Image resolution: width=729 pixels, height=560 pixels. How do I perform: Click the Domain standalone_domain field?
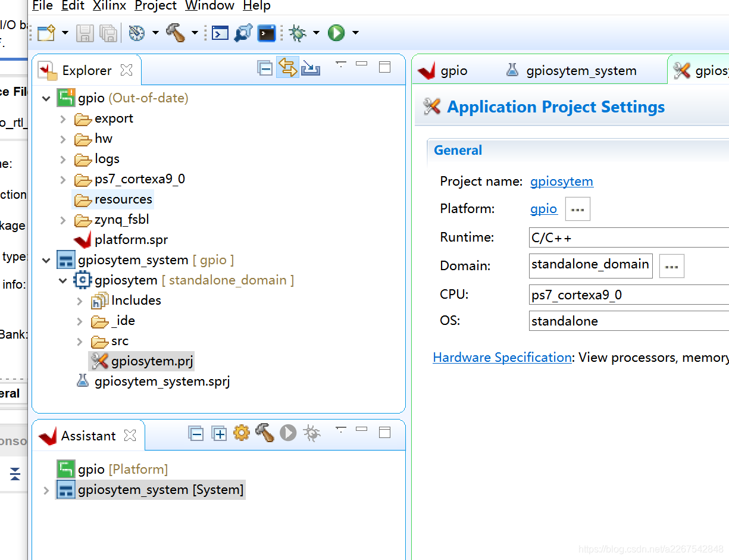[590, 265]
